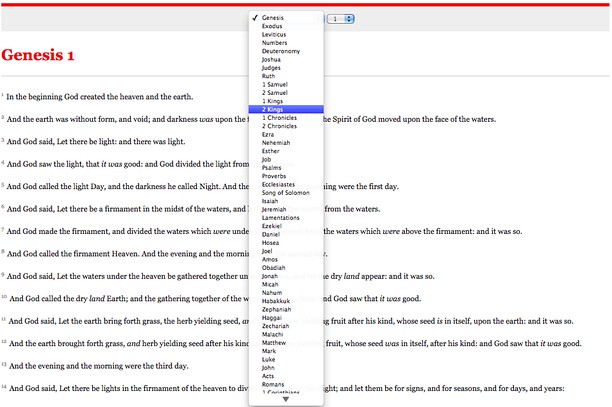Choose Isaiah from the book list
Screen dimensions: 612x407
286,201
